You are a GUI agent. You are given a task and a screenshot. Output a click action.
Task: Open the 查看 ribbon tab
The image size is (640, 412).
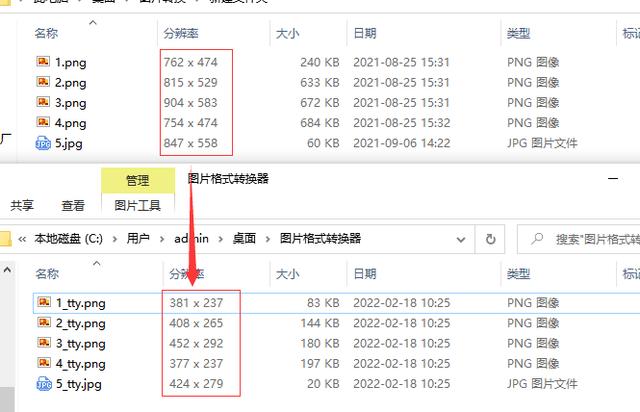click(x=73, y=205)
